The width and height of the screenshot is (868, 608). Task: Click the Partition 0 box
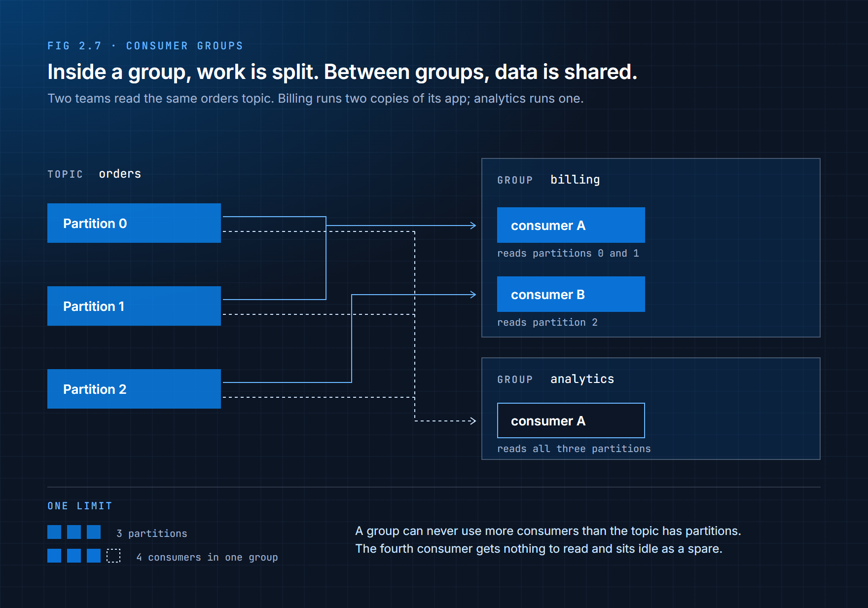134,223
